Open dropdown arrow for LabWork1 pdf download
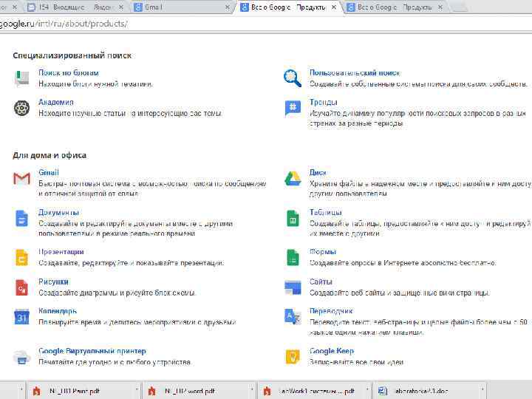Screen dimensions: 532x399 pyautogui.click(x=367, y=391)
